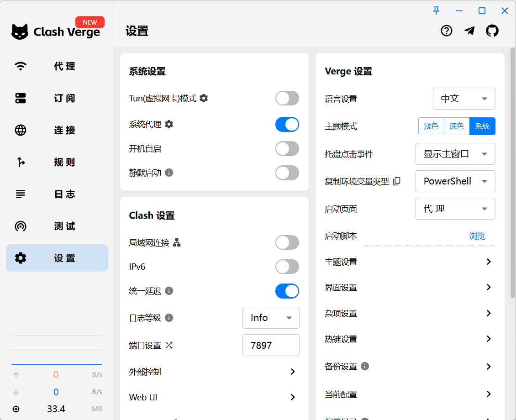Disable the 系统代理 switch
The height and width of the screenshot is (420, 516).
(287, 124)
